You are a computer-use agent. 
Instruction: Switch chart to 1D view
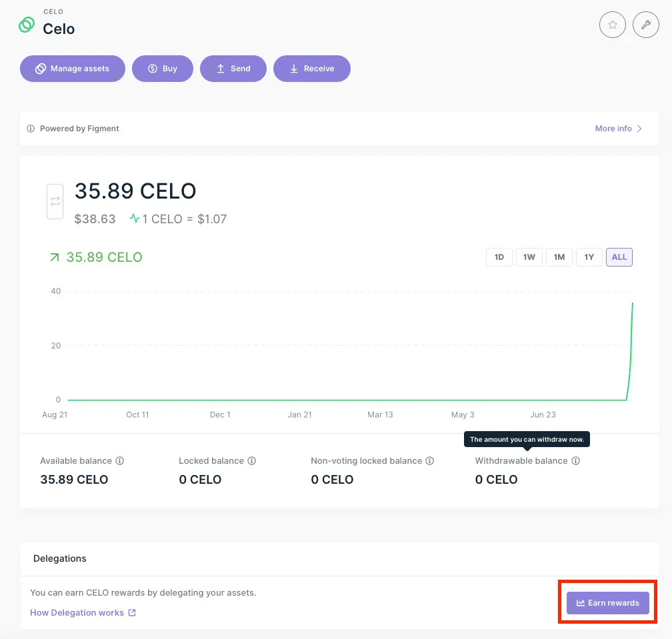point(499,257)
